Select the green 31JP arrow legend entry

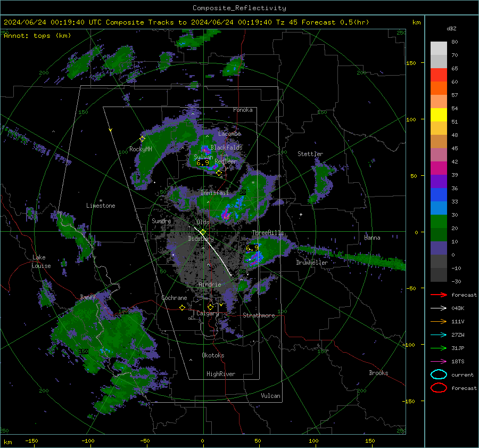point(439,348)
